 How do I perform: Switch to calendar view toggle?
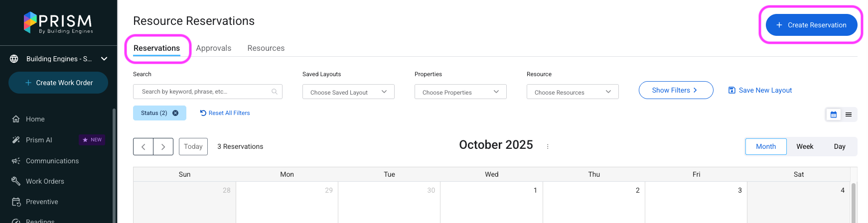(x=834, y=114)
